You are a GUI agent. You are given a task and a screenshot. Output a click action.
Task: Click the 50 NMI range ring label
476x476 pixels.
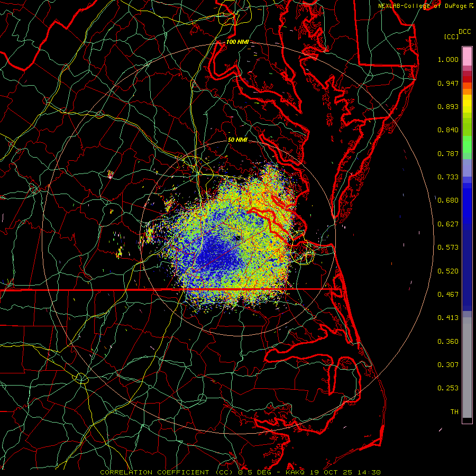click(237, 140)
